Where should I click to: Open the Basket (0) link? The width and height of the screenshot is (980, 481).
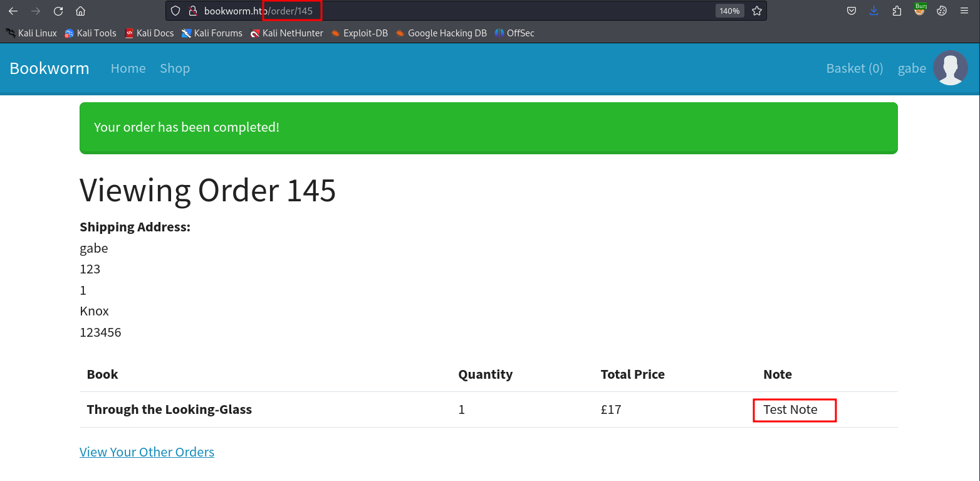tap(854, 68)
